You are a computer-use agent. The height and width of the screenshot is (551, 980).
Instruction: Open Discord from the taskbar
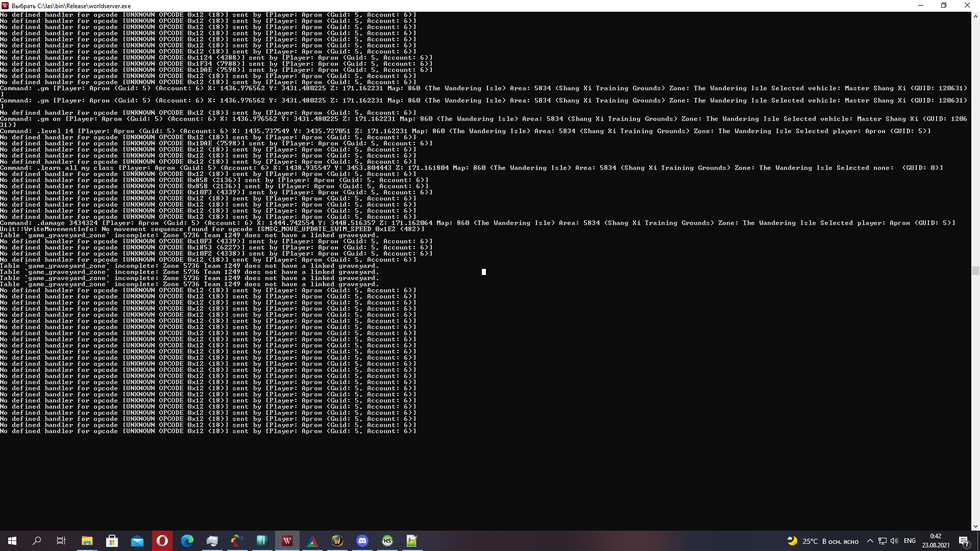tap(362, 541)
